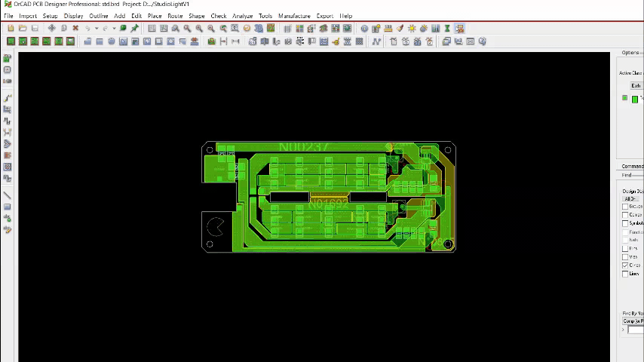
Task: Open the Route menu
Action: (175, 16)
